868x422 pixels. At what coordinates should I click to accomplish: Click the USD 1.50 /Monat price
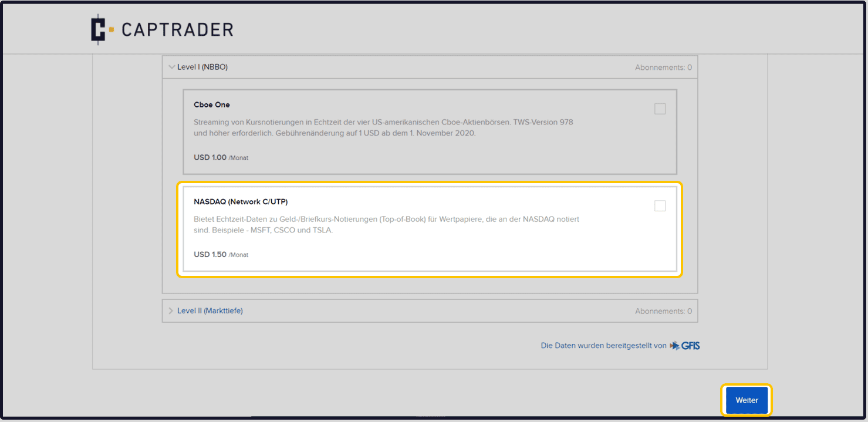pos(221,254)
